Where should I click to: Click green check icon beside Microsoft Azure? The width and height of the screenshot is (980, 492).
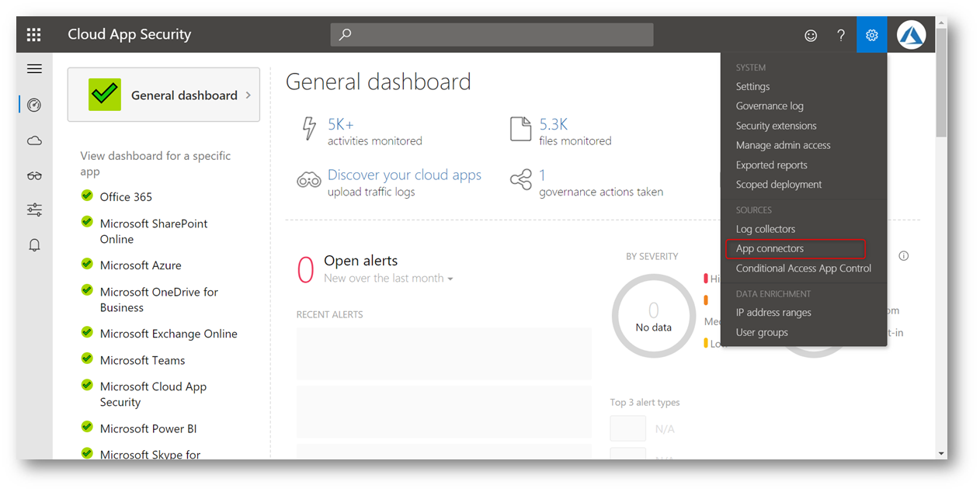click(87, 264)
